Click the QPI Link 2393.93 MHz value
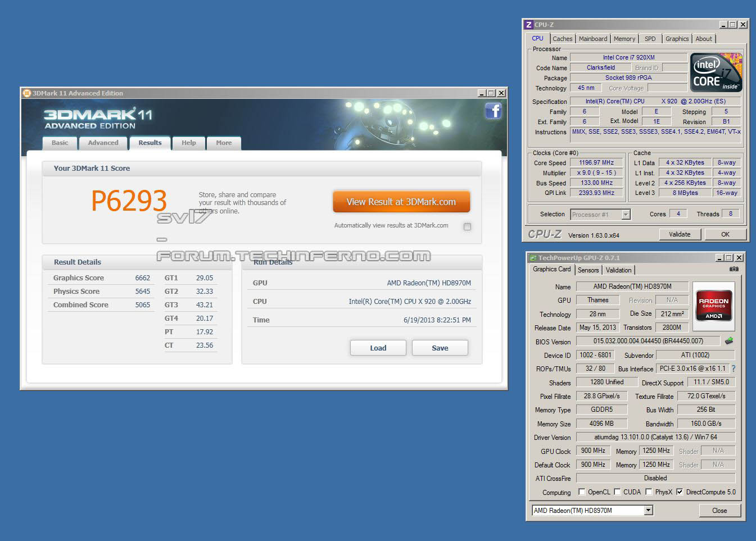Screen dimensions: 756x541 (x=596, y=193)
